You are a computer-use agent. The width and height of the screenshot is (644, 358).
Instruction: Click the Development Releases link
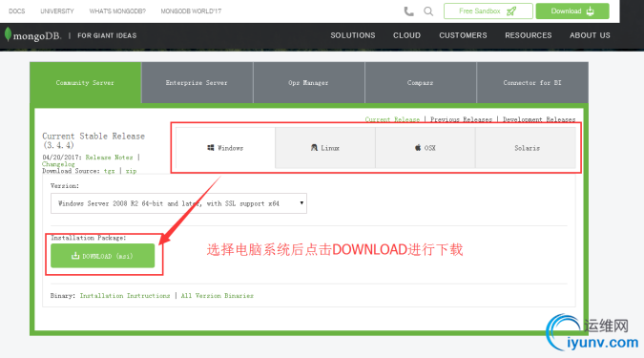tap(539, 119)
